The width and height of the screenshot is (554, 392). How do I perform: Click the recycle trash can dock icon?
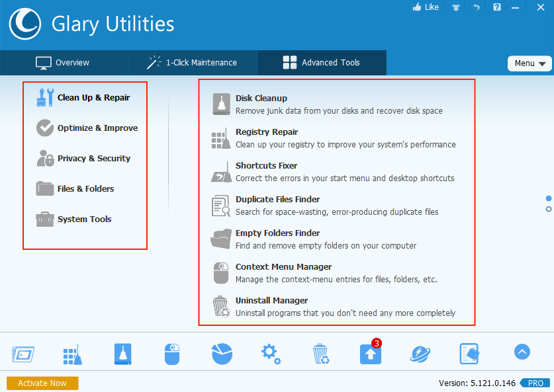[x=320, y=354]
